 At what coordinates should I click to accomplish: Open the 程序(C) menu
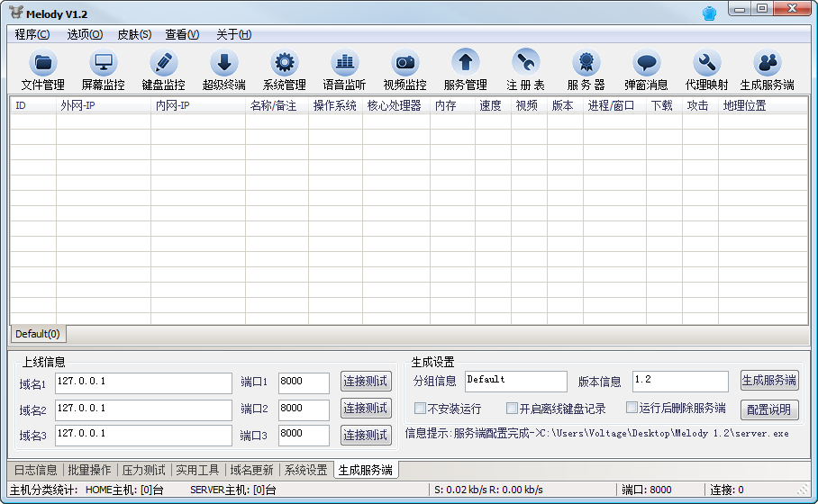32,34
